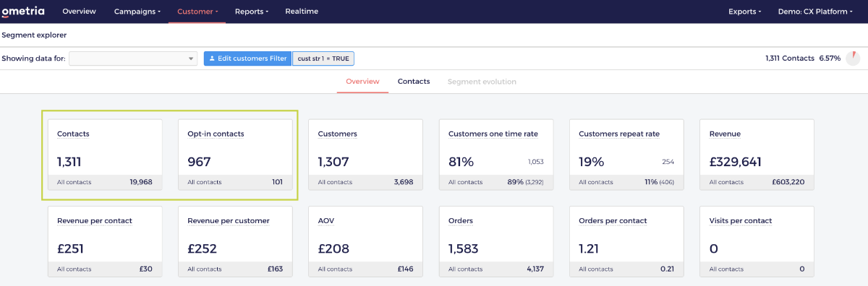This screenshot has width=868, height=286.
Task: Click Edit customers Filter button
Action: [247, 58]
